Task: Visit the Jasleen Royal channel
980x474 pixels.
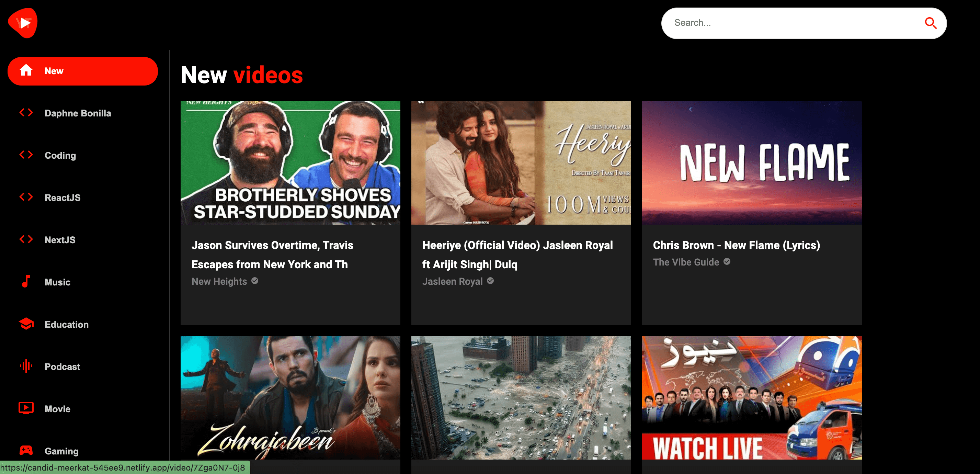Action: 452,281
